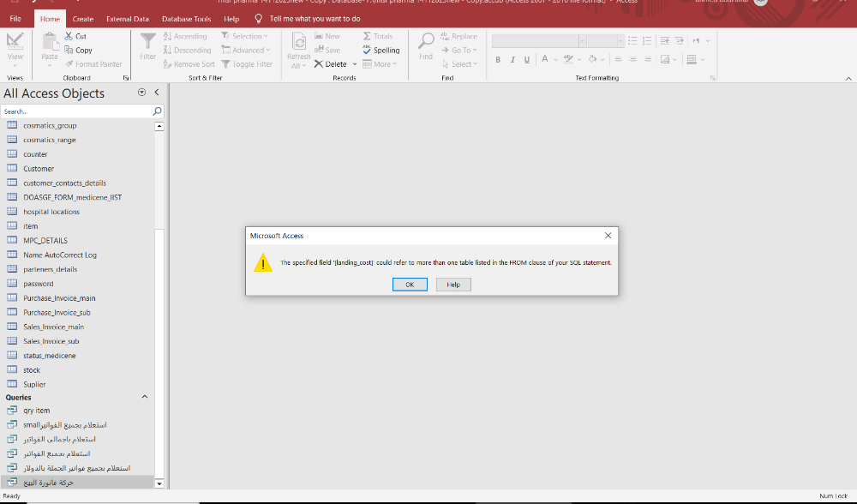
Task: Click the navigation pane scroll down arrow
Action: pyautogui.click(x=159, y=483)
